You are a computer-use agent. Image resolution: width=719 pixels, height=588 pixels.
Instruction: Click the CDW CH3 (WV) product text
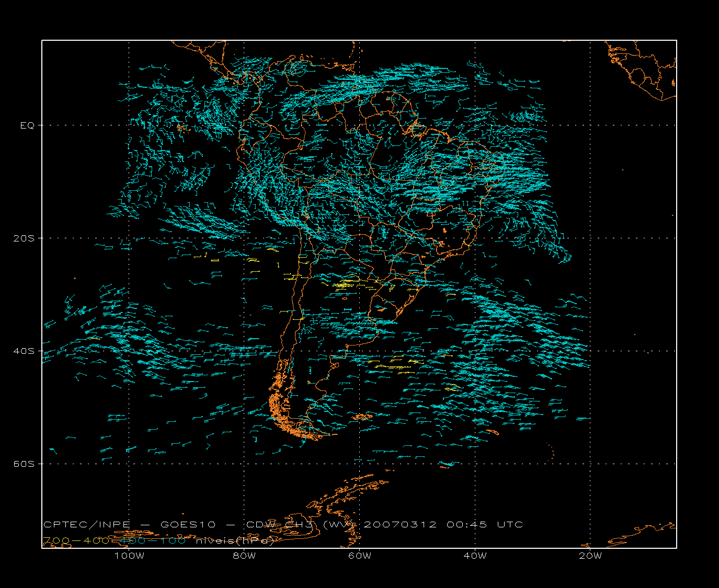(x=301, y=525)
